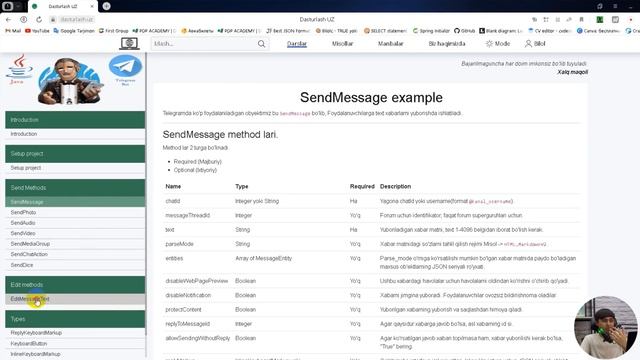Click the replyToMessageId name cell
This screenshot has height=360, width=640.
187,324
